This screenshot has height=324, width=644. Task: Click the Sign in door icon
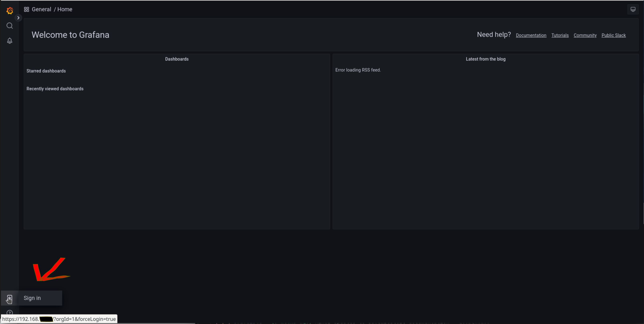(x=10, y=298)
